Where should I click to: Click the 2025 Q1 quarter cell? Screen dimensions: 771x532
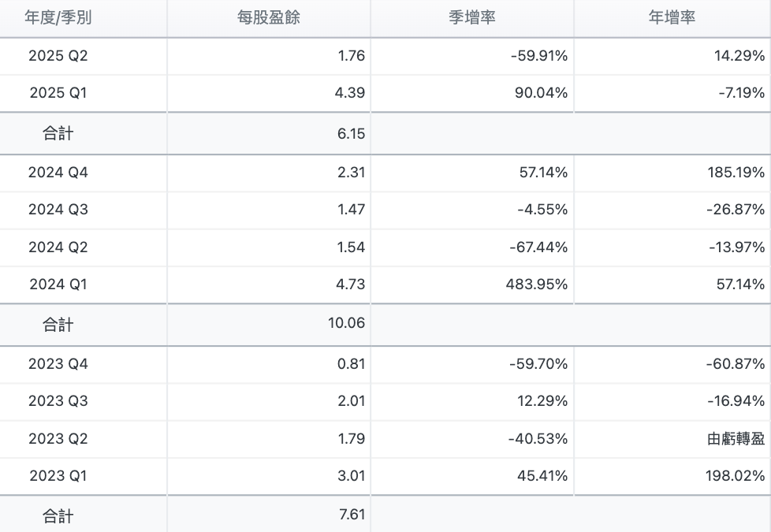58,93
